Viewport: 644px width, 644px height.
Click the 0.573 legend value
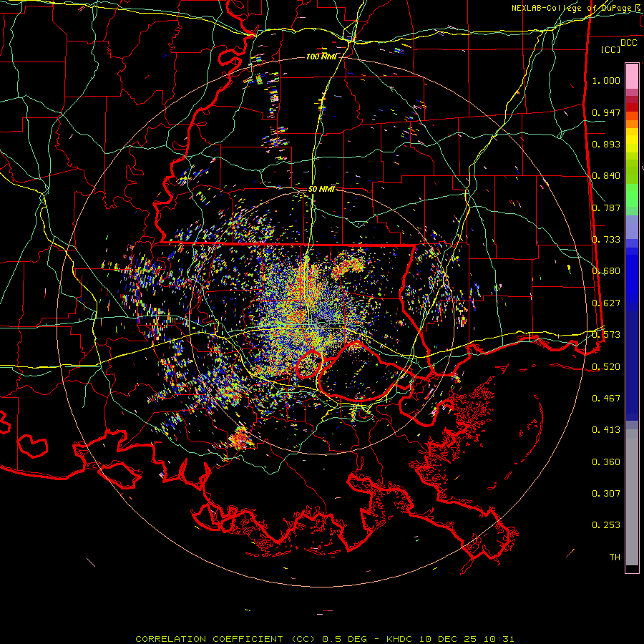coord(606,335)
